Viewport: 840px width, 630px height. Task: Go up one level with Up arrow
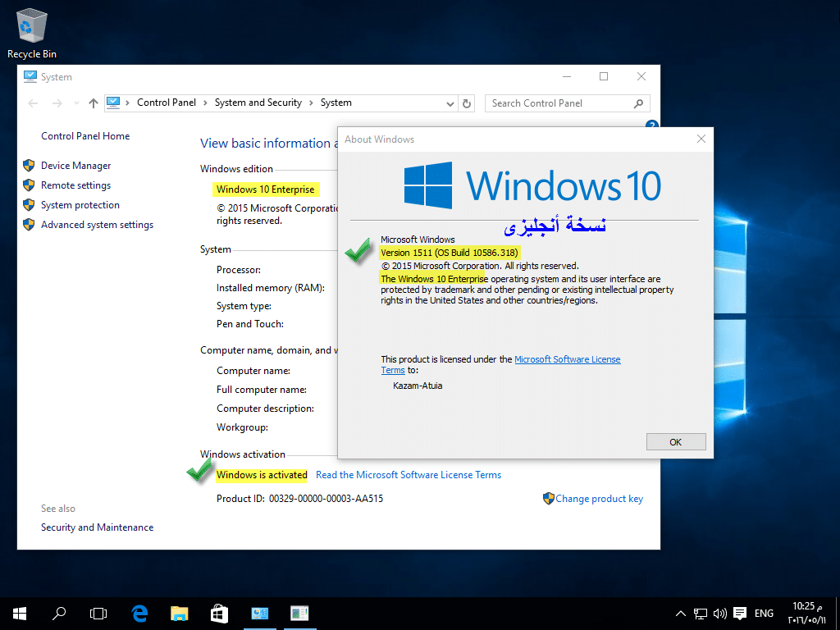[94, 103]
